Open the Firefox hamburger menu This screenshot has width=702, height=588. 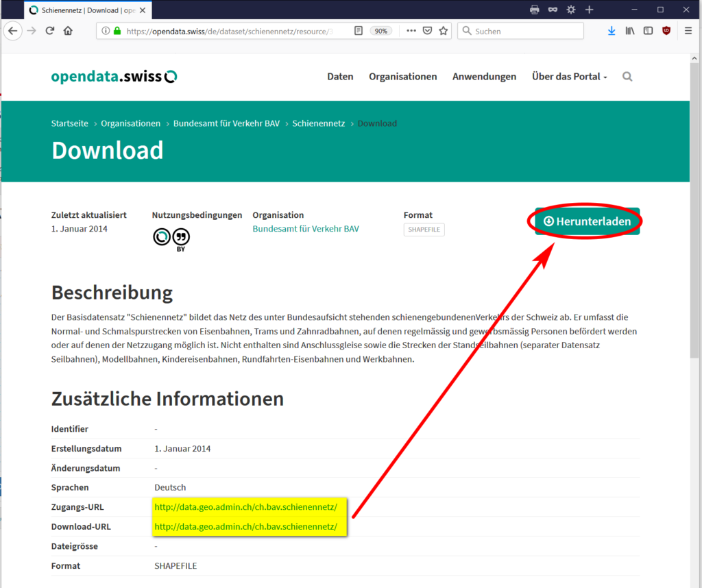(688, 31)
